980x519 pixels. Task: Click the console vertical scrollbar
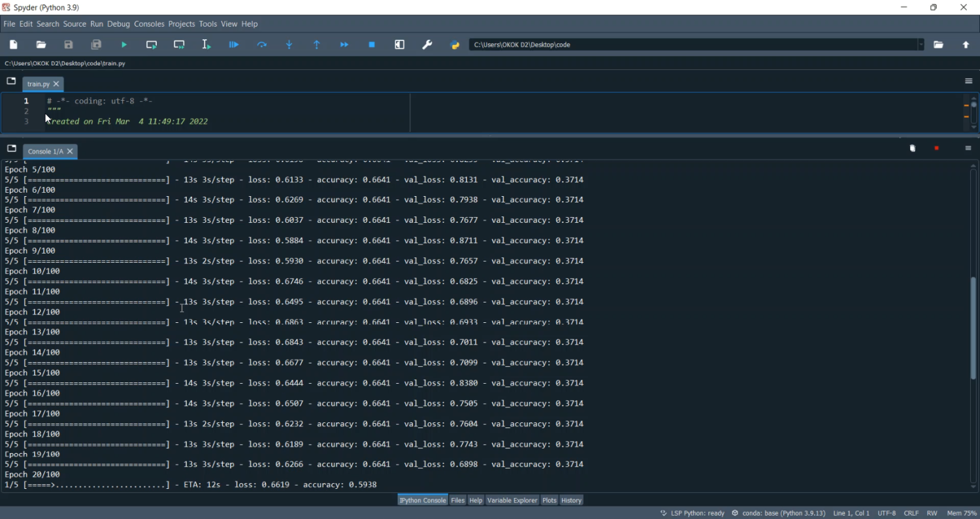pos(973,327)
